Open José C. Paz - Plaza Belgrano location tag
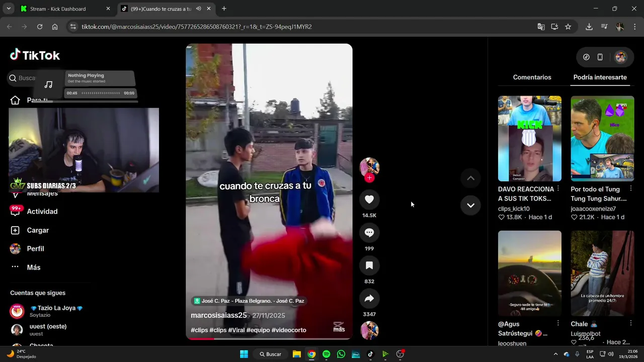This screenshot has width=644, height=362. 249,301
